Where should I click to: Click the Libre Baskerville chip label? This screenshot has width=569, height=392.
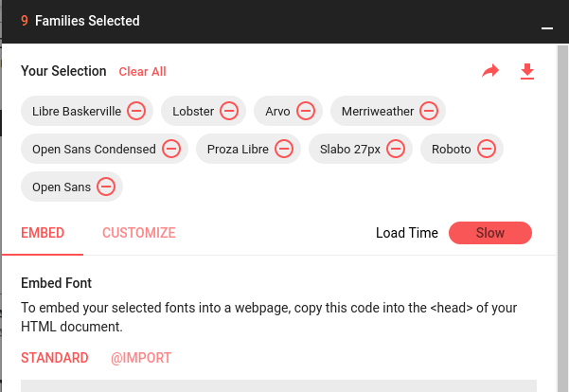coord(77,111)
